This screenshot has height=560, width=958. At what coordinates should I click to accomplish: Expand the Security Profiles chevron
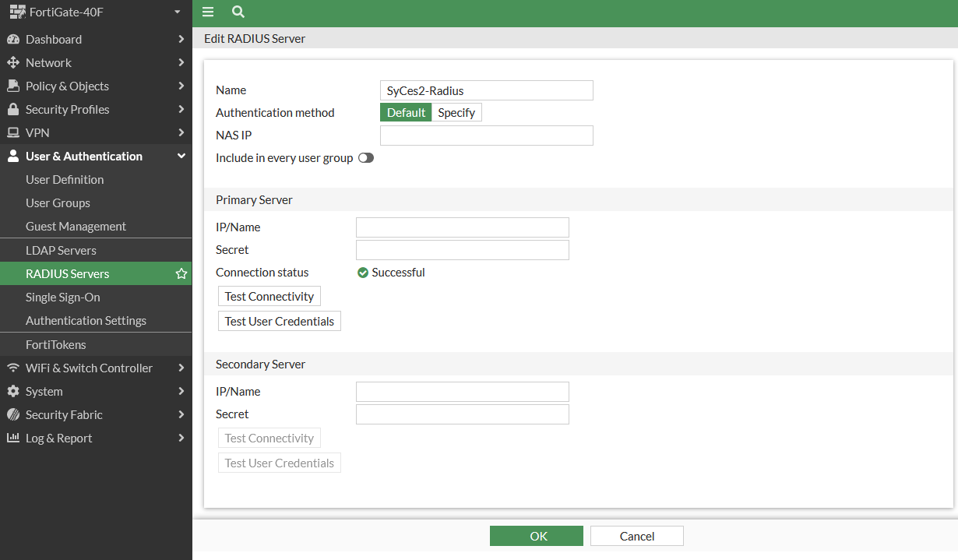point(181,109)
